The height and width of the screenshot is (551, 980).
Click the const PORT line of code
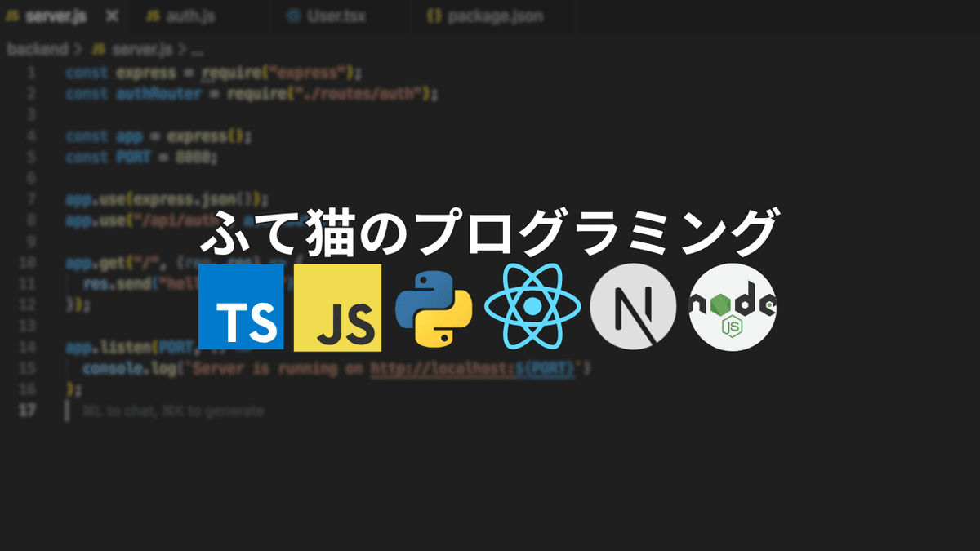(141, 157)
